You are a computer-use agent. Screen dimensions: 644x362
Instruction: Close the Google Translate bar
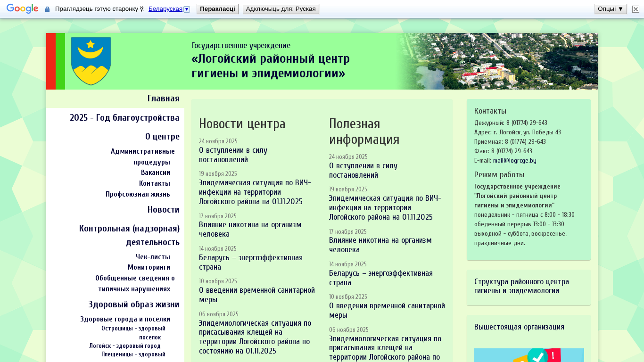636,9
